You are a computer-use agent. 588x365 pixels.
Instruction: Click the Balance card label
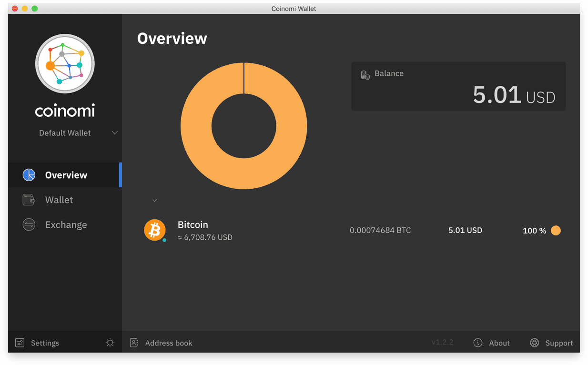point(389,73)
